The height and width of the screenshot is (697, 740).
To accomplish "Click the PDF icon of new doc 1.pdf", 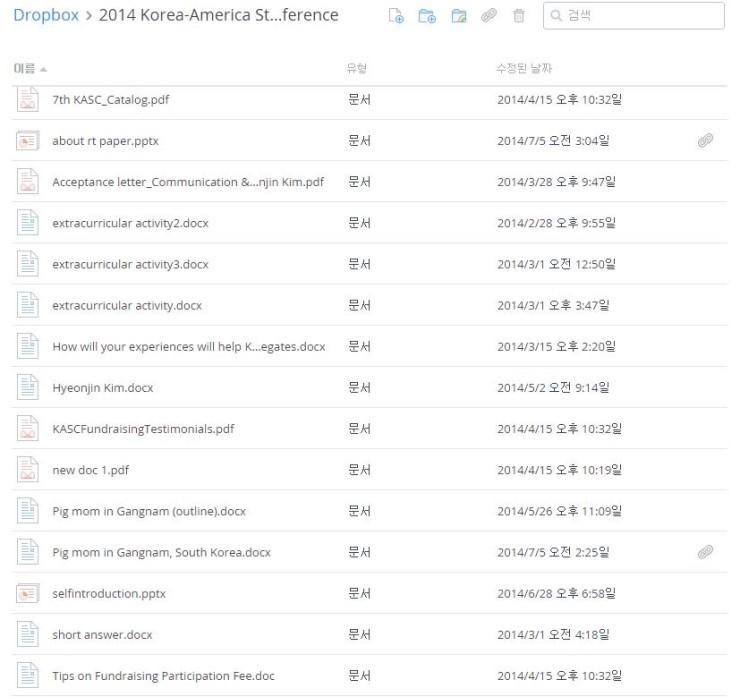I will [27, 470].
